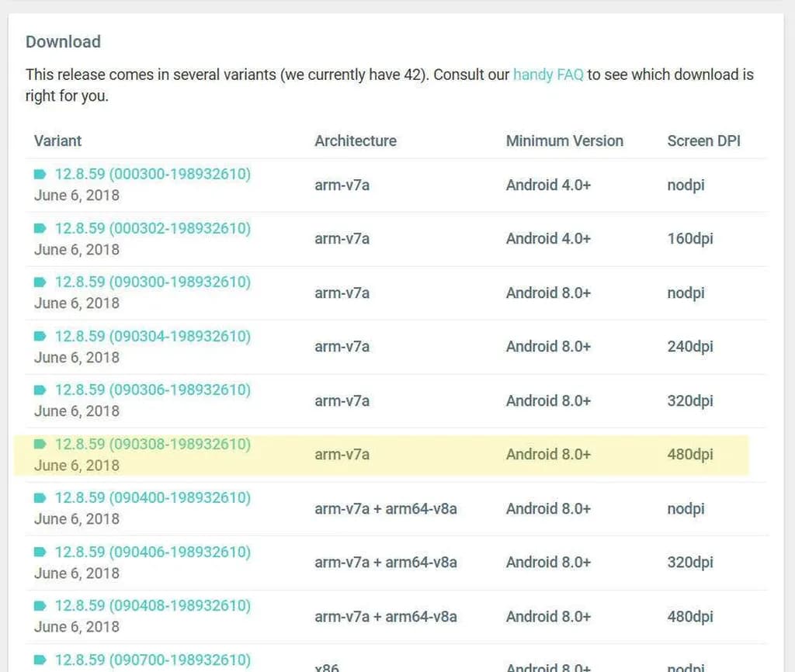Click the tag icon beside variant 000300-198932610
Image resolution: width=795 pixels, height=672 pixels.
40,175
